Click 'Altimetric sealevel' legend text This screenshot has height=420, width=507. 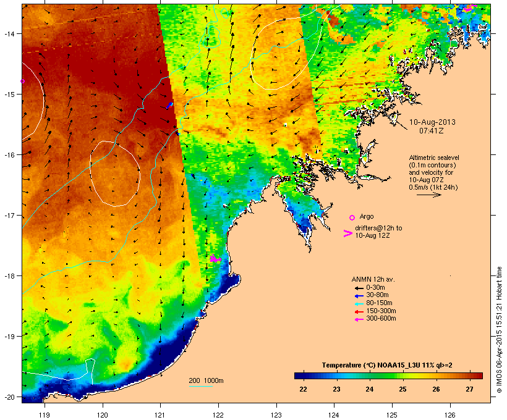point(434,157)
